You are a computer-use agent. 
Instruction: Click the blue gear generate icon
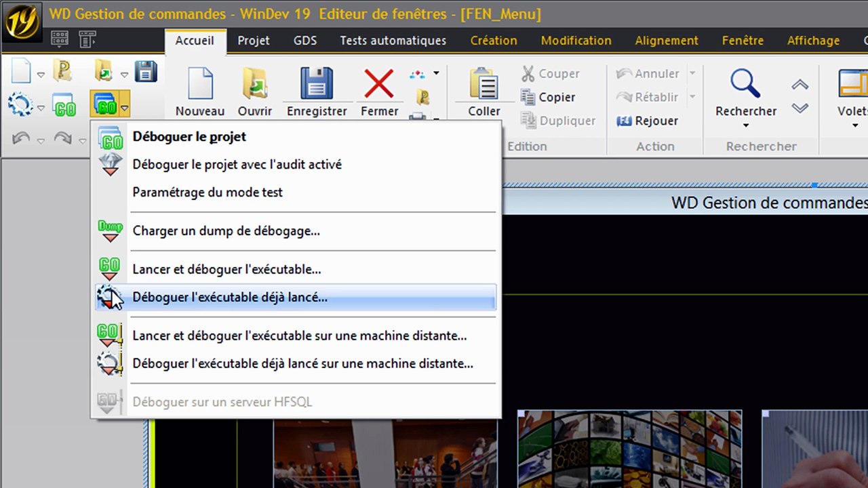coord(20,105)
